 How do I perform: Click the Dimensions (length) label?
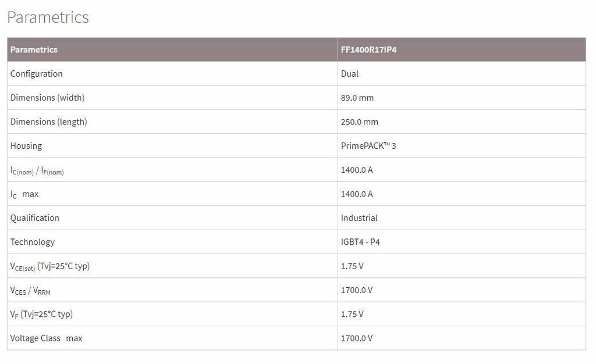tap(48, 122)
